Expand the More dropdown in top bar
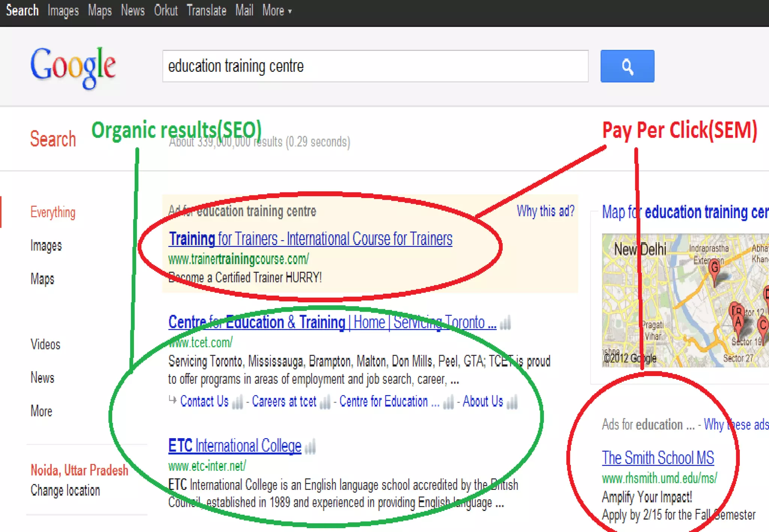769x532 pixels. (x=277, y=11)
